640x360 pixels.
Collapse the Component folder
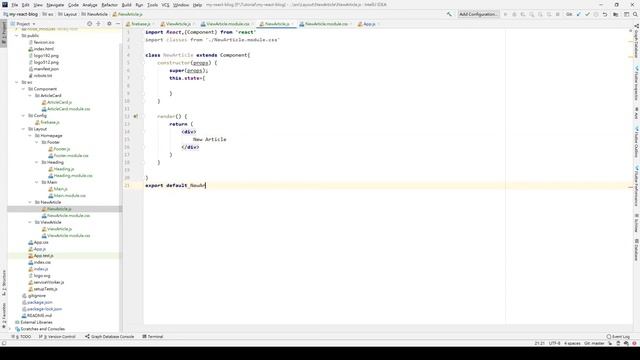pyautogui.click(x=23, y=89)
